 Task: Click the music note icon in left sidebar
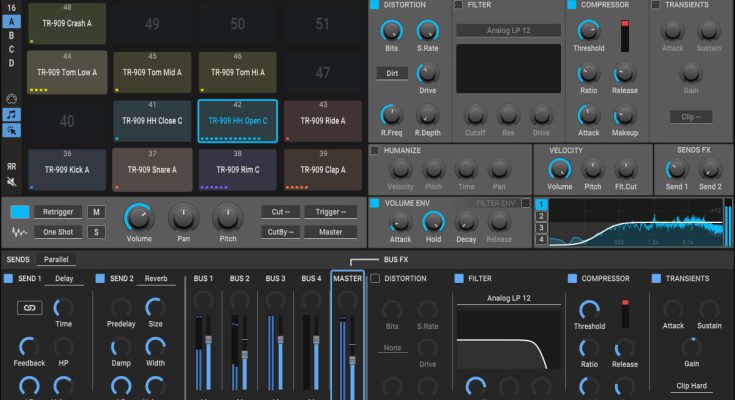click(x=12, y=115)
